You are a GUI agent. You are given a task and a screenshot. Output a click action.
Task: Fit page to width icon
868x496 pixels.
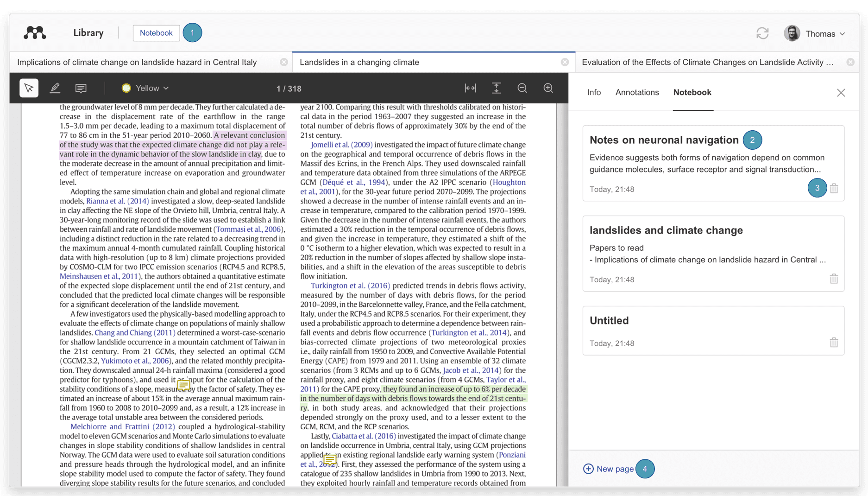pyautogui.click(x=470, y=88)
